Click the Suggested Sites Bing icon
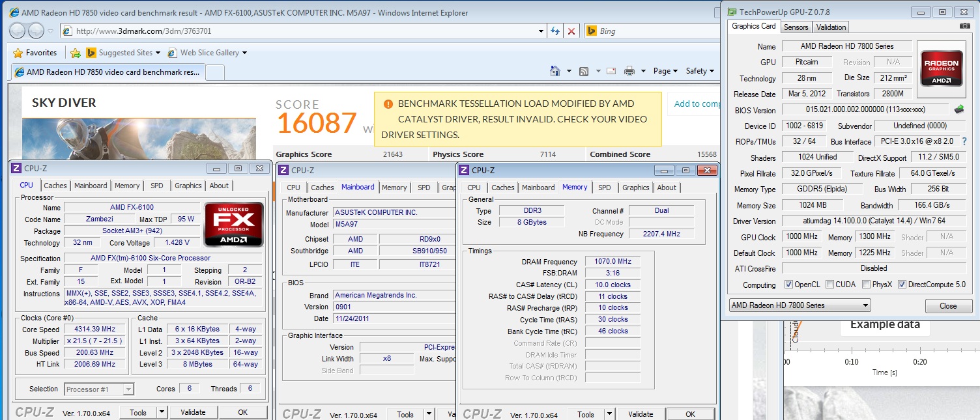 tap(92, 53)
